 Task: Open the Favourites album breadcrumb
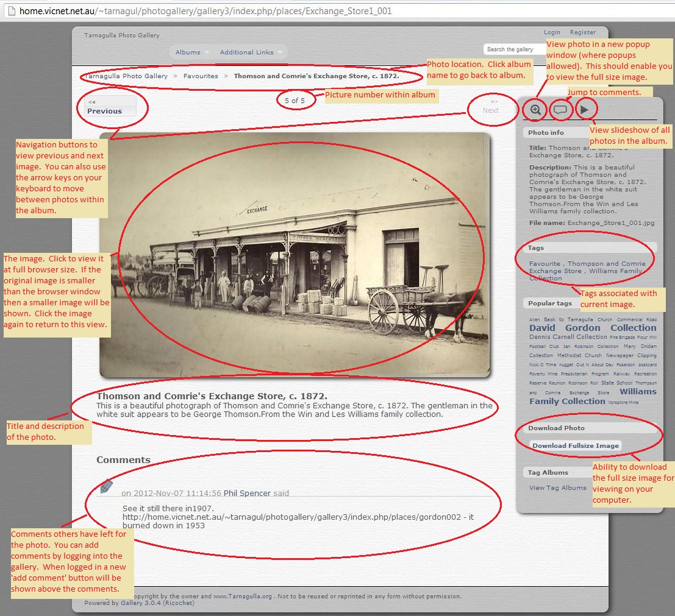[x=201, y=76]
